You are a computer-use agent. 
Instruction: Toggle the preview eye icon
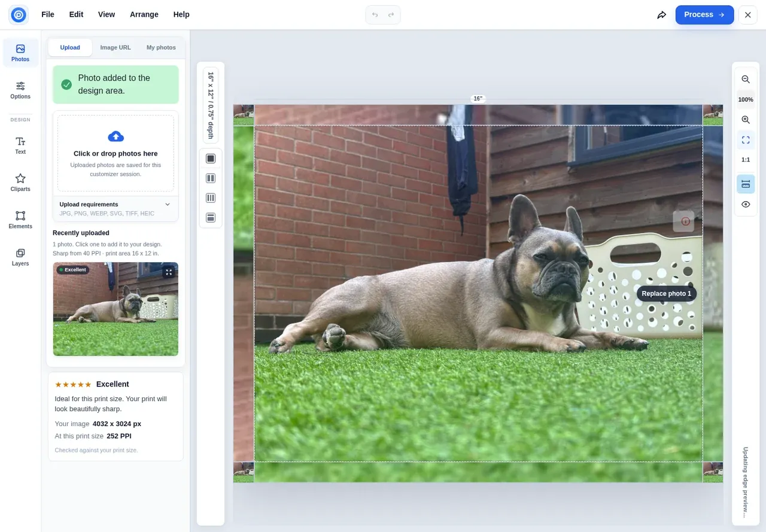click(x=746, y=204)
